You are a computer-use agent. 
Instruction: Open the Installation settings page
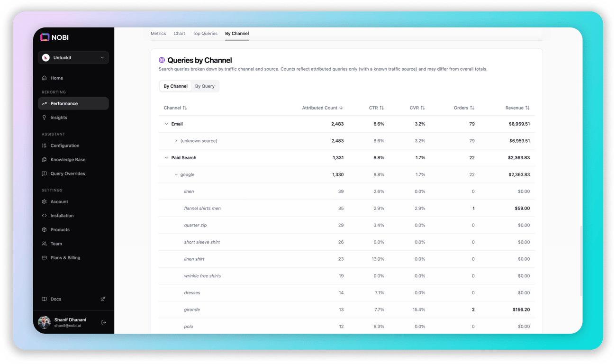point(44,216)
